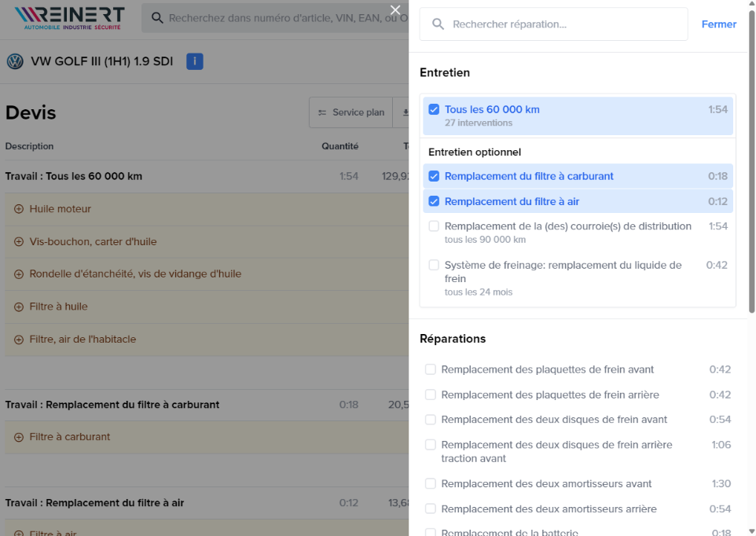Click the repair panel vertical scrollbar

751,157
